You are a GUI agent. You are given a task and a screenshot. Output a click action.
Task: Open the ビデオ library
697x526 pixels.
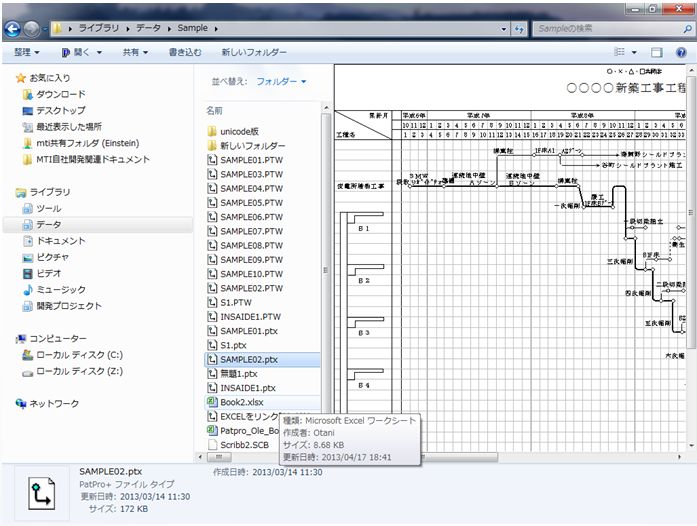[48, 273]
